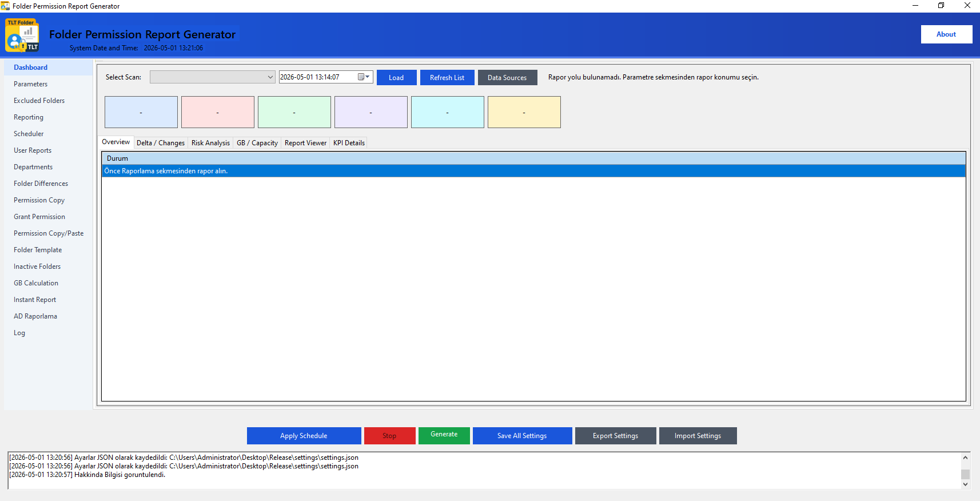
Task: Click the 'Select Scan:' label
Action: pyautogui.click(x=124, y=77)
